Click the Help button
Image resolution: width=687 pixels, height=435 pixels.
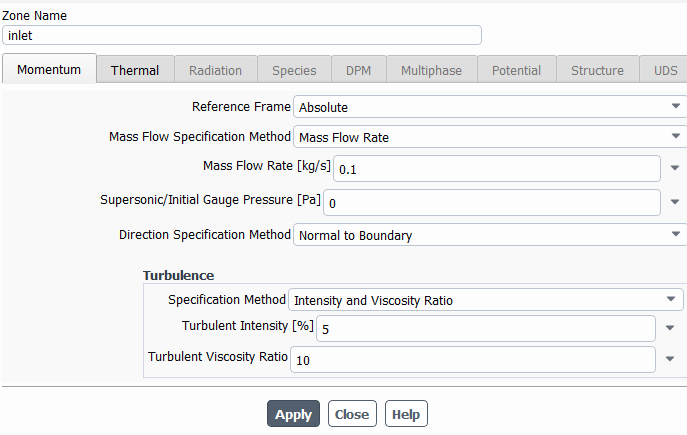coord(406,414)
